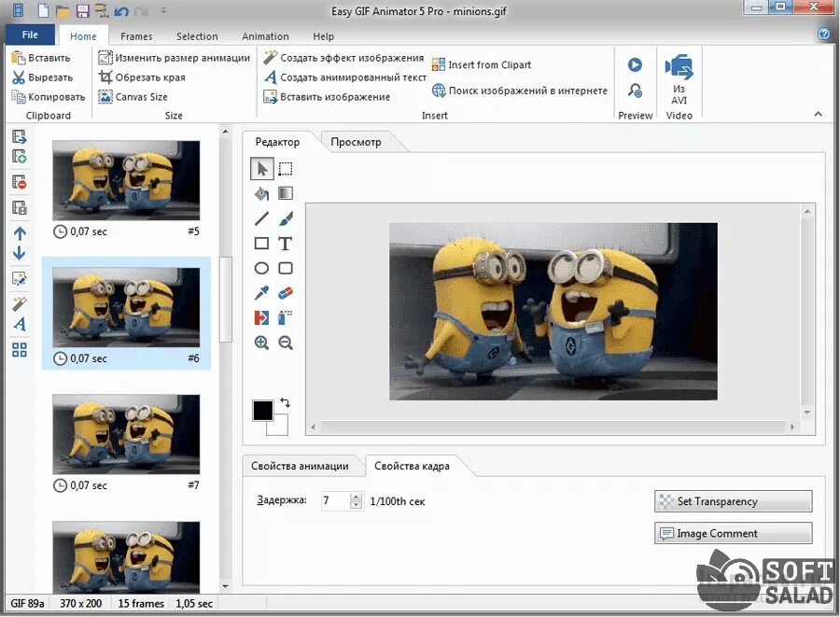
Task: Zoom out with magnifier minus
Action: pyautogui.click(x=286, y=343)
